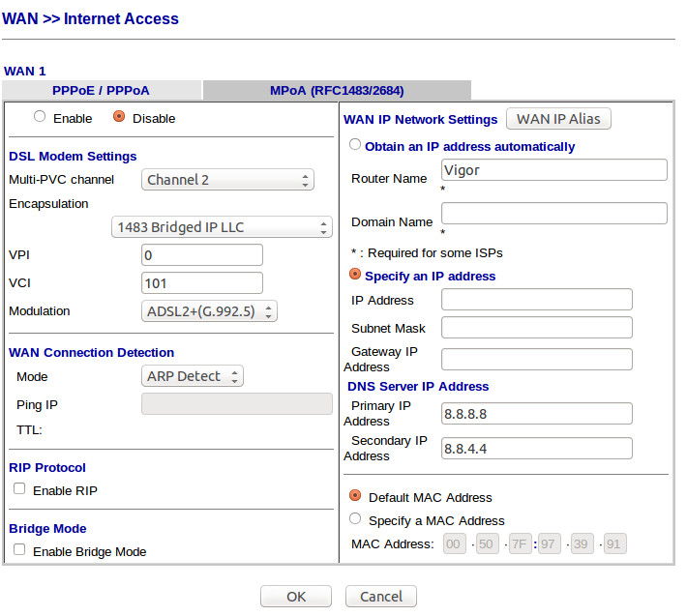Select the Disable radio button
This screenshot has height=616, width=687.
[119, 118]
